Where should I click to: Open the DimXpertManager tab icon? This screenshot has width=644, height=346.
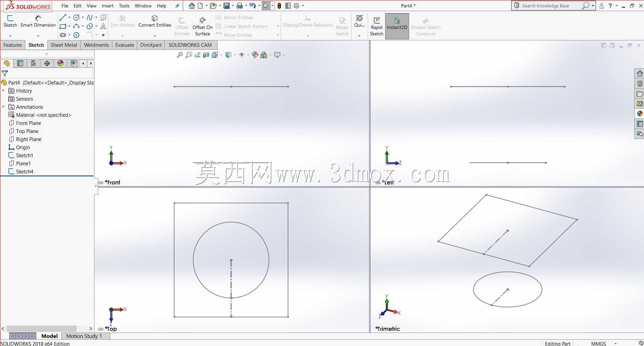pyautogui.click(x=47, y=63)
